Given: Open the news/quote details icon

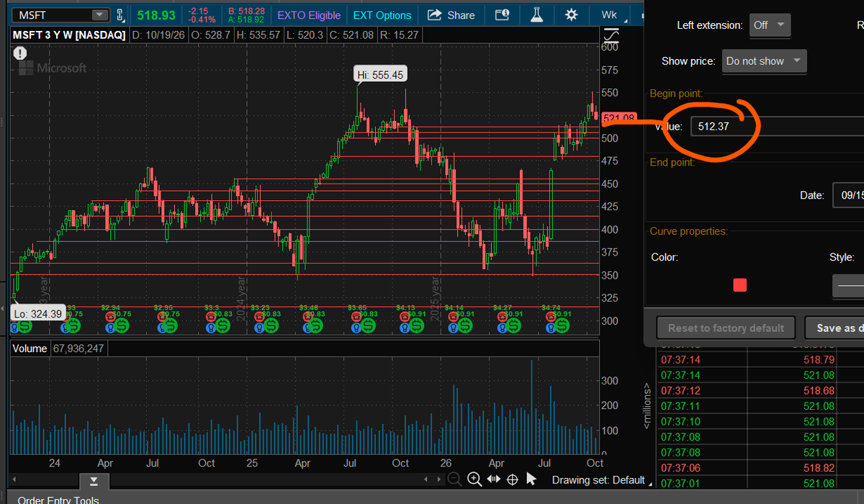Looking at the screenshot, I should click(503, 15).
